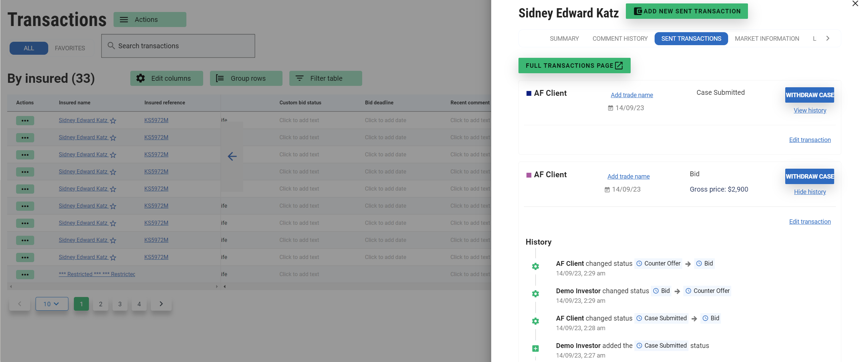Switch to the Comment History tab
The height and width of the screenshot is (362, 868).
point(620,39)
